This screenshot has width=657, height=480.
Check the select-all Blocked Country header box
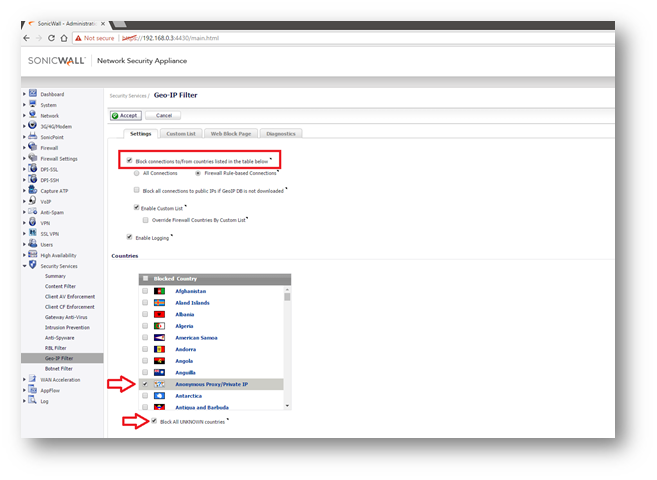(145, 278)
